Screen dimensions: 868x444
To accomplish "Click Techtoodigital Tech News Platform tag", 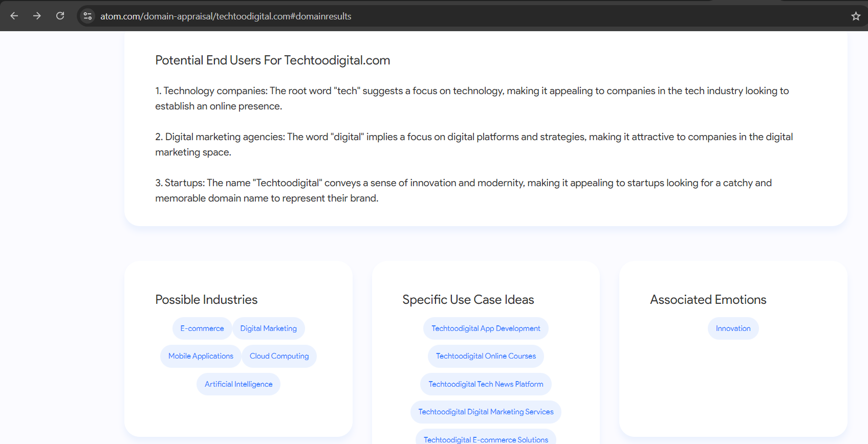I will click(x=486, y=384).
